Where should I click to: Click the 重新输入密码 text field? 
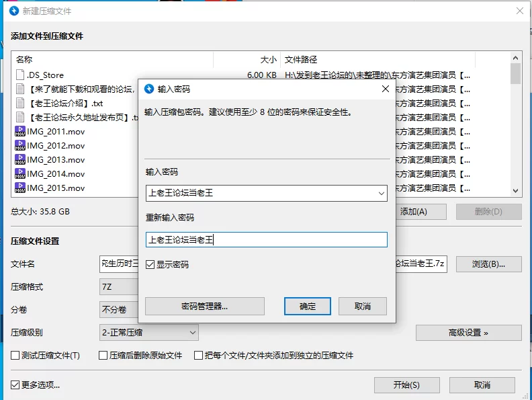click(x=267, y=240)
